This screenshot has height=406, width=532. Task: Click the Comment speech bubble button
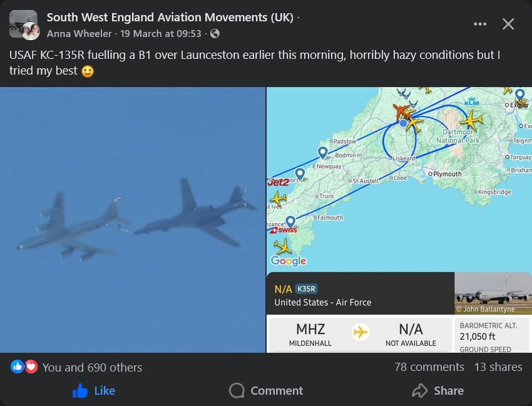click(x=266, y=390)
